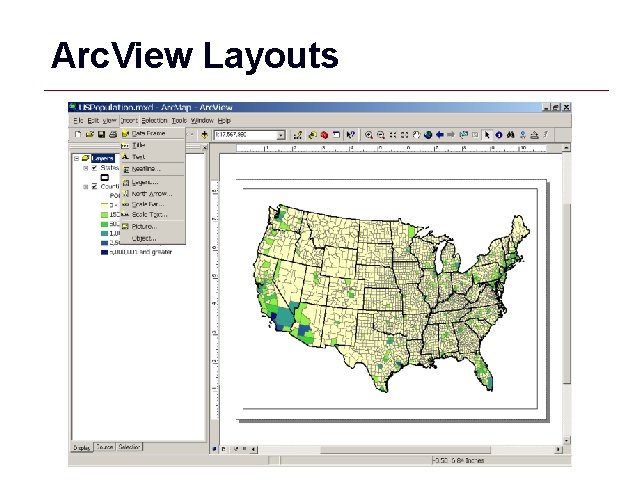Open the Selection menu
This screenshot has width=640, height=480.
(154, 120)
